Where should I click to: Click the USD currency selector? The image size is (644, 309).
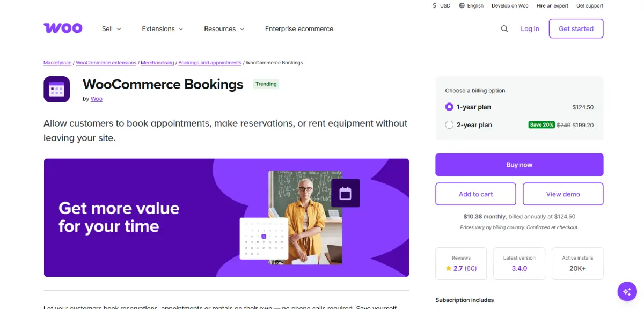click(x=442, y=6)
